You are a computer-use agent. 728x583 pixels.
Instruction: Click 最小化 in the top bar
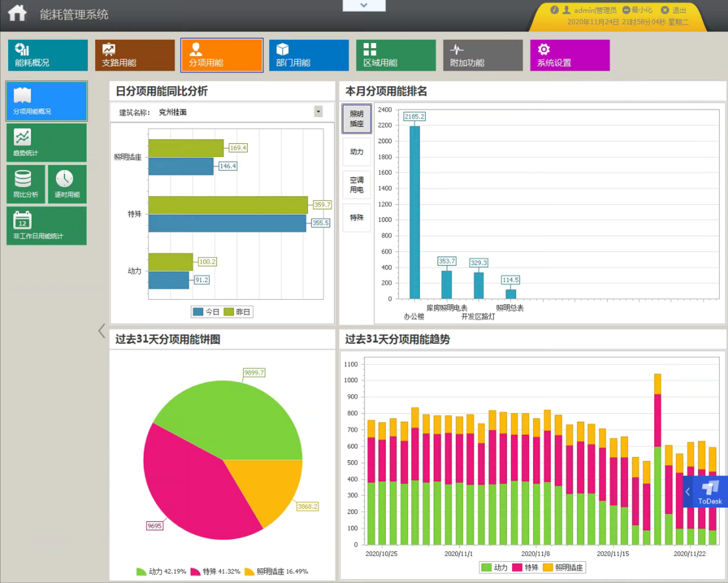click(x=637, y=10)
